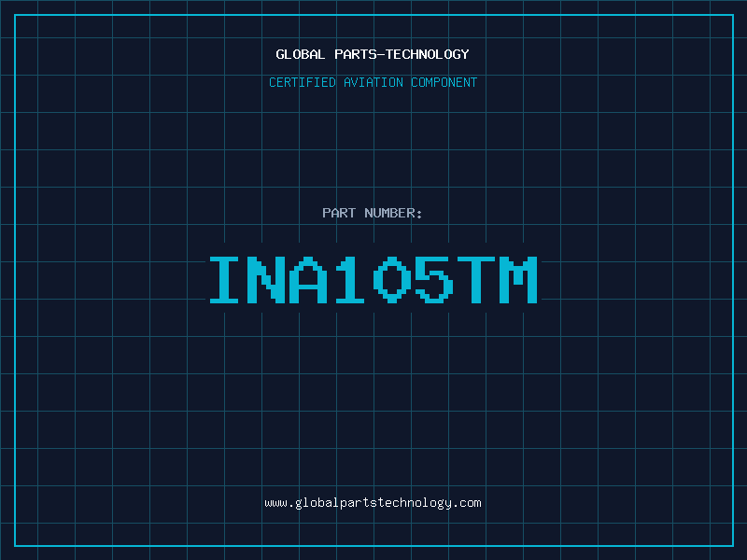Image resolution: width=747 pixels, height=560 pixels.
Task: Click the large digit 1 of INA105TM
Action: click(x=349, y=279)
